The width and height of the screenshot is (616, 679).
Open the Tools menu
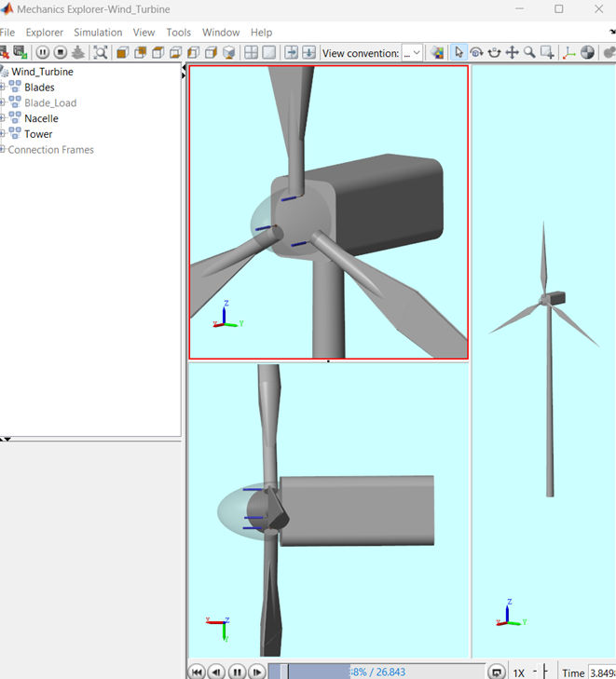tap(179, 33)
